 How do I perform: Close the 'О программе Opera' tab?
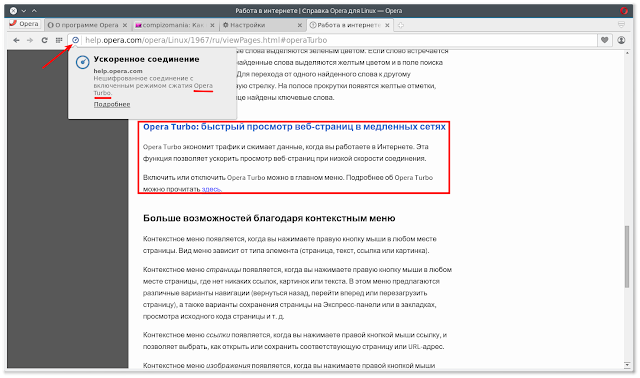pos(124,25)
